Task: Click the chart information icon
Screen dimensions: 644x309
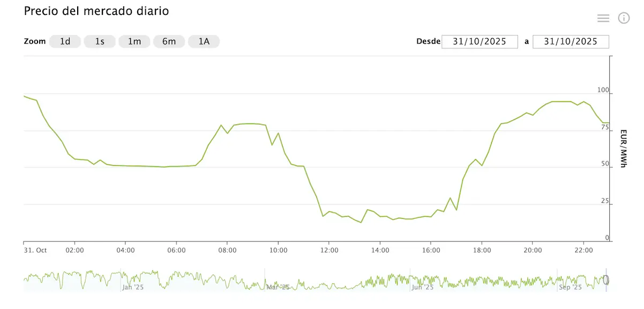Action: click(x=624, y=18)
